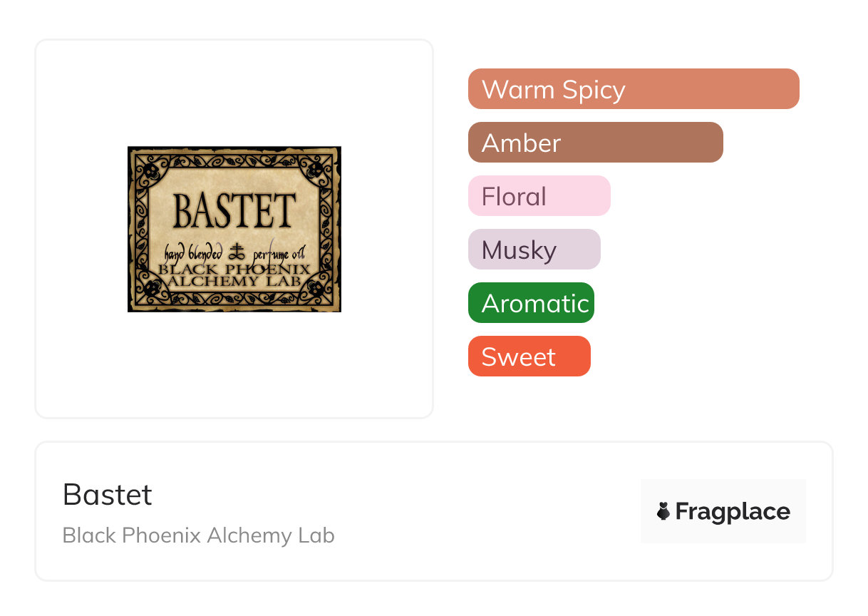Click the Fragplace bottle icon

663,511
